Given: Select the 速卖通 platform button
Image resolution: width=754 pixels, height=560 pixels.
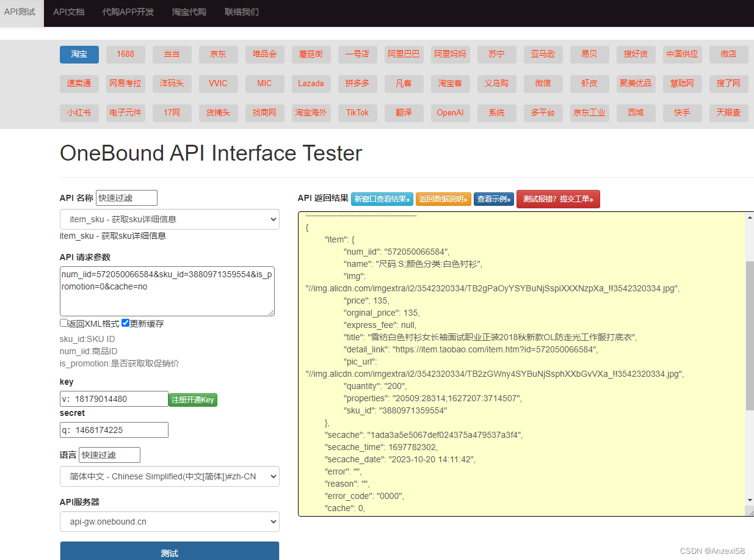Looking at the screenshot, I should coord(79,84).
